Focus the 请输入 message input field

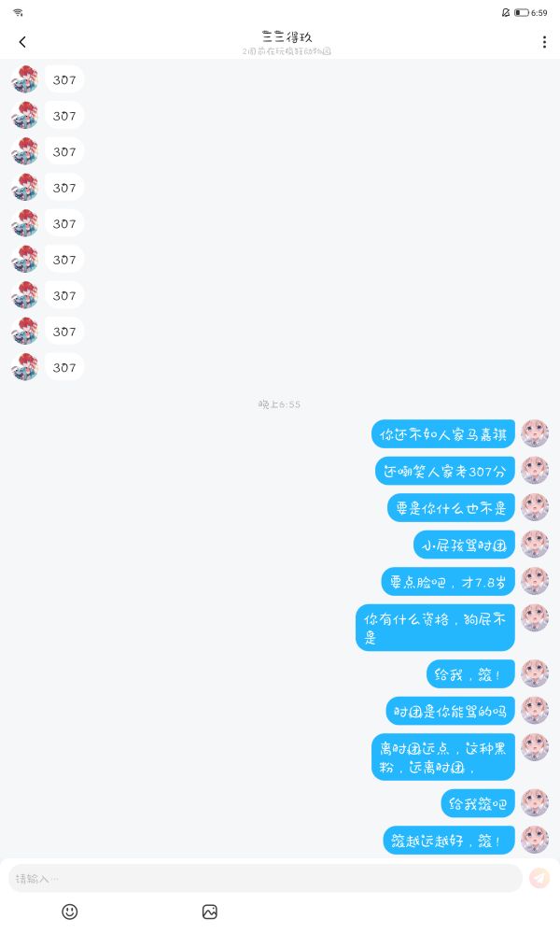[x=265, y=878]
